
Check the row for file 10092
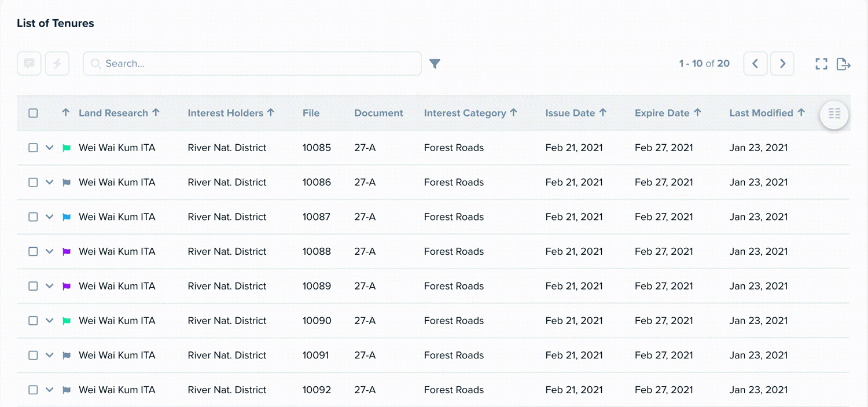point(33,390)
